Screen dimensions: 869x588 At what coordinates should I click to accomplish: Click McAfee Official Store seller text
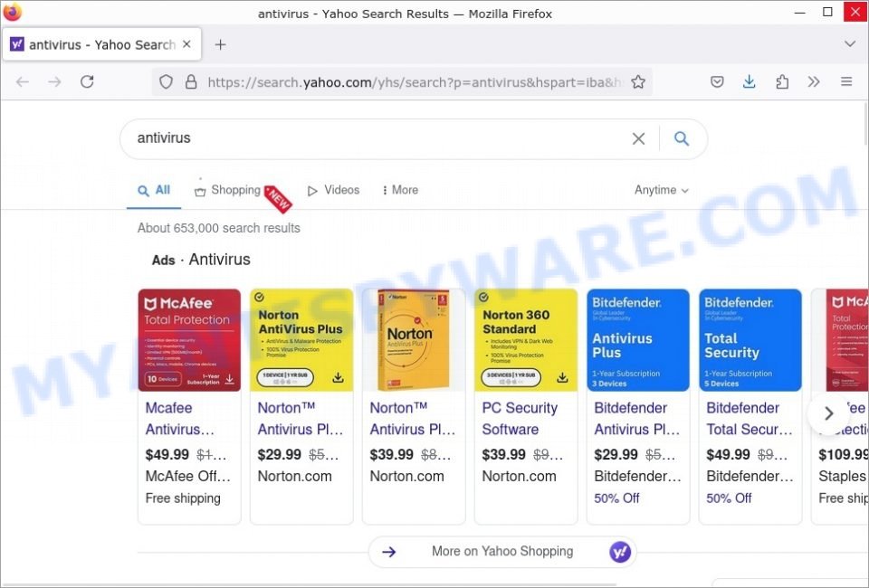click(x=187, y=476)
